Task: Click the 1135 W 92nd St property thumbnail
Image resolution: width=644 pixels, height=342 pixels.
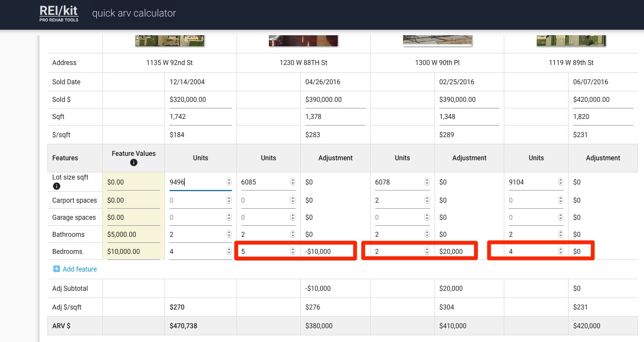Action: (169, 40)
